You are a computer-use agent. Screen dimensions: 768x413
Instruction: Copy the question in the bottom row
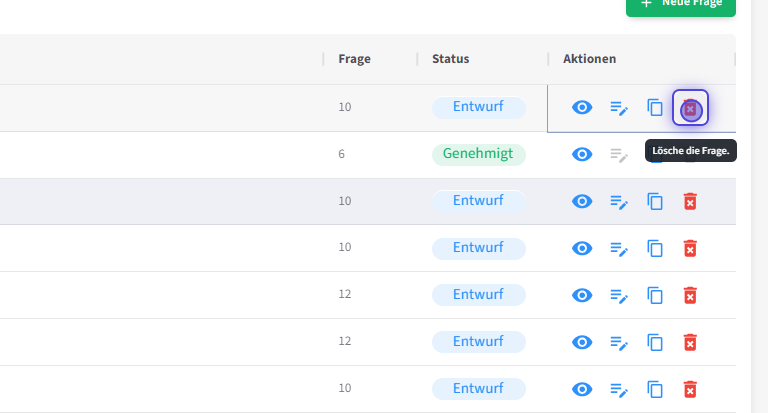pos(655,389)
